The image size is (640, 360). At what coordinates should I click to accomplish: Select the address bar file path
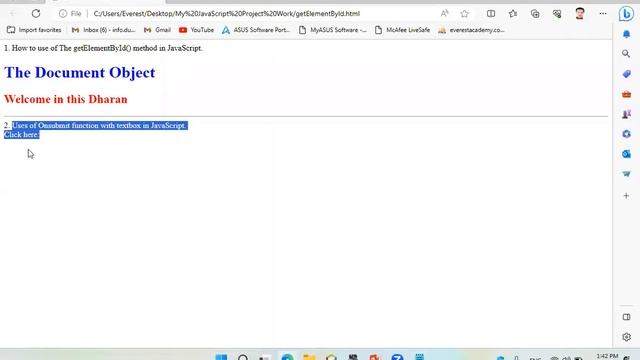click(x=227, y=13)
